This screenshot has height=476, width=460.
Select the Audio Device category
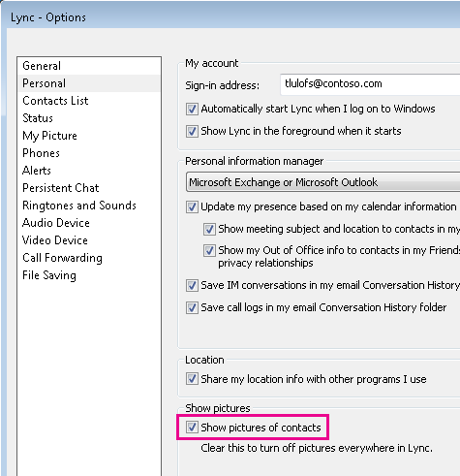89,223
